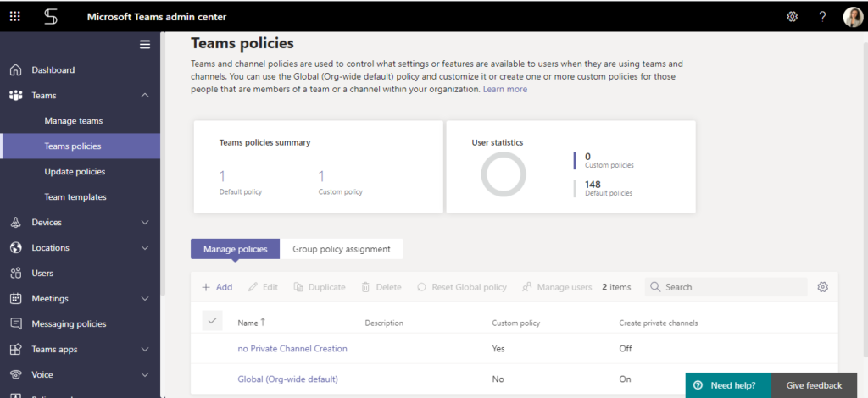868x398 pixels.
Task: Click the Meetings calendar icon
Action: click(x=16, y=298)
